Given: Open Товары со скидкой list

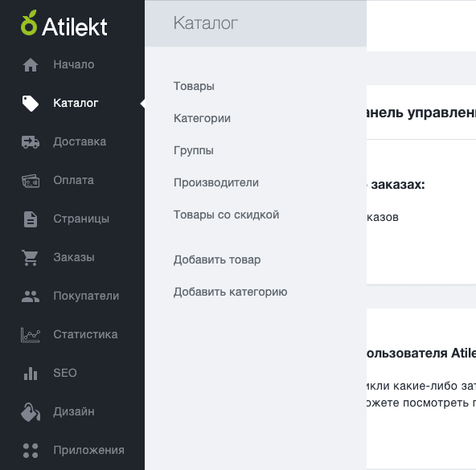Looking at the screenshot, I should coord(226,215).
